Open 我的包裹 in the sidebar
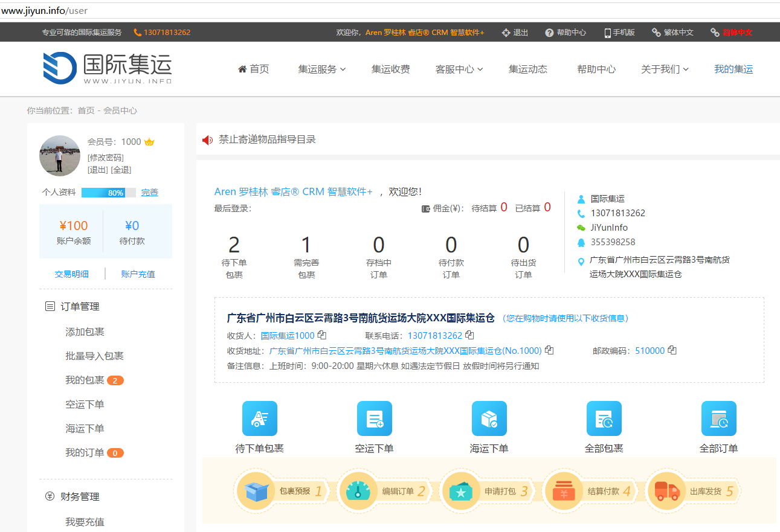The image size is (780, 532). [85, 380]
